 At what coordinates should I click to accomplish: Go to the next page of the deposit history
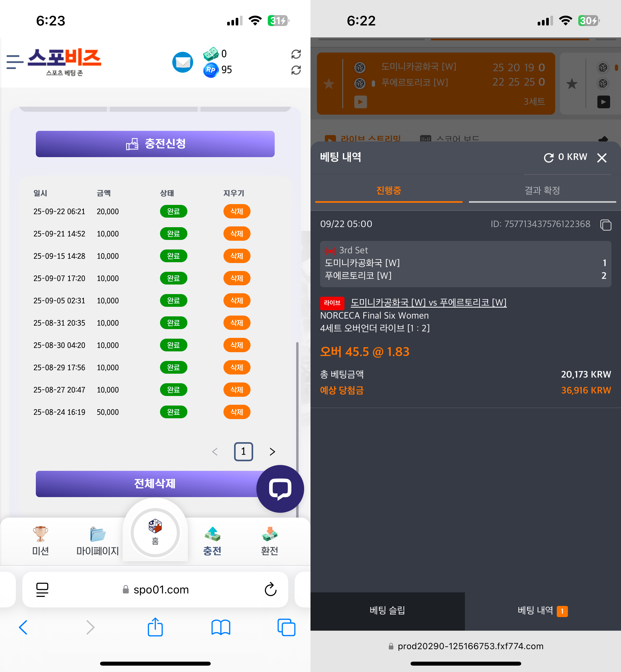(x=272, y=452)
